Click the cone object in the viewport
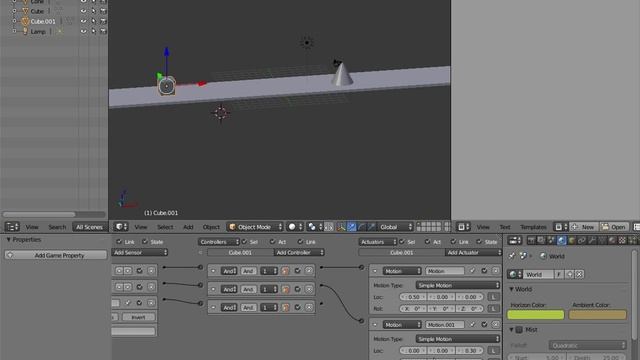 click(342, 74)
